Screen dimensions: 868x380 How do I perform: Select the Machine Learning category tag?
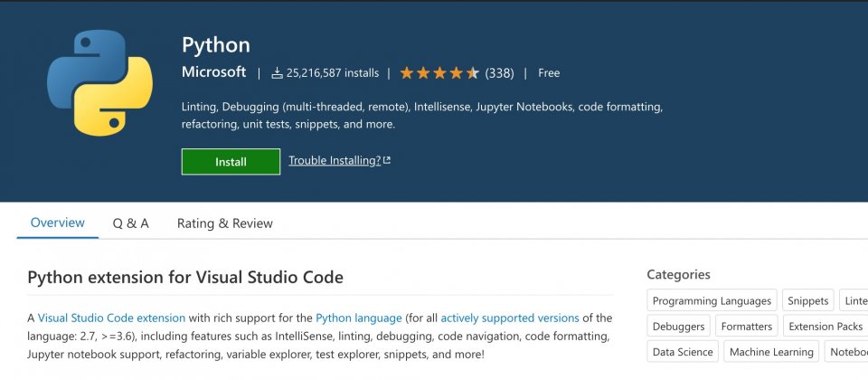771,352
